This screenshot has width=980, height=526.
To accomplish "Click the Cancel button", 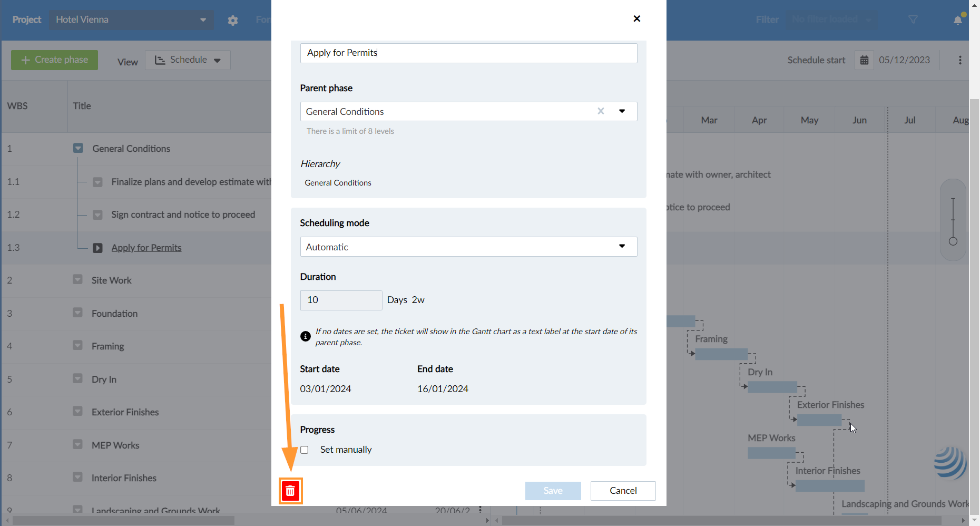I will pos(623,491).
